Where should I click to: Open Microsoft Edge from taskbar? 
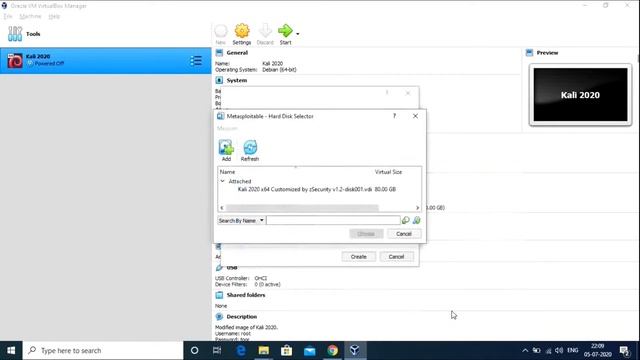(x=241, y=350)
